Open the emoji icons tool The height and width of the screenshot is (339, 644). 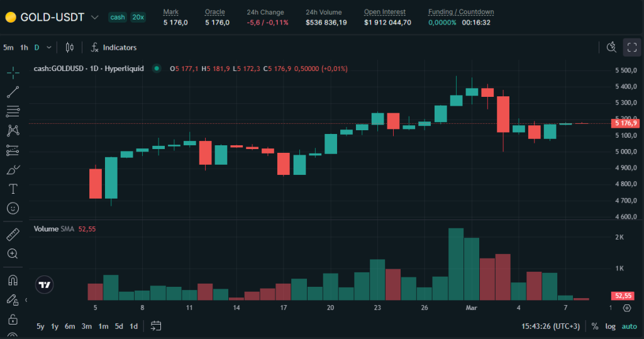pyautogui.click(x=13, y=208)
